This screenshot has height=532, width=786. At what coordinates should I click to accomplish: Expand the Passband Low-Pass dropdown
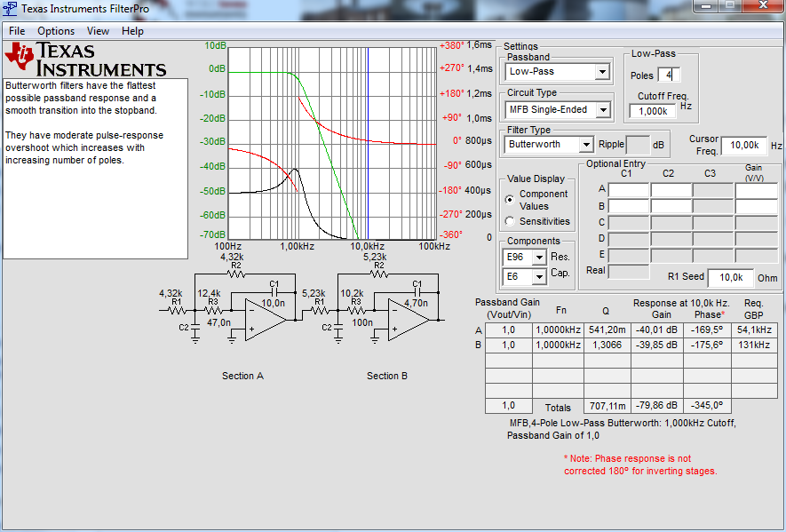[x=602, y=72]
